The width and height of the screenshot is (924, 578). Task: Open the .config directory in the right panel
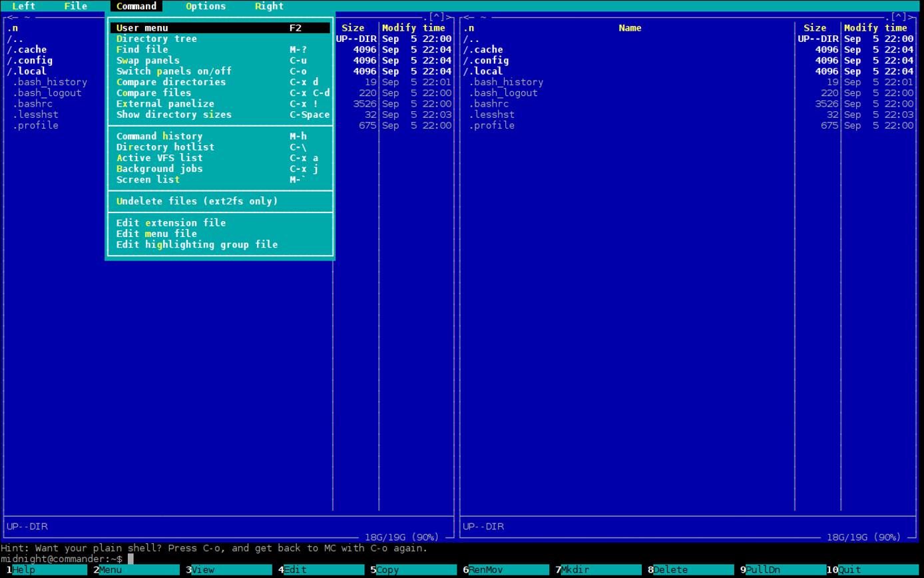coord(487,60)
